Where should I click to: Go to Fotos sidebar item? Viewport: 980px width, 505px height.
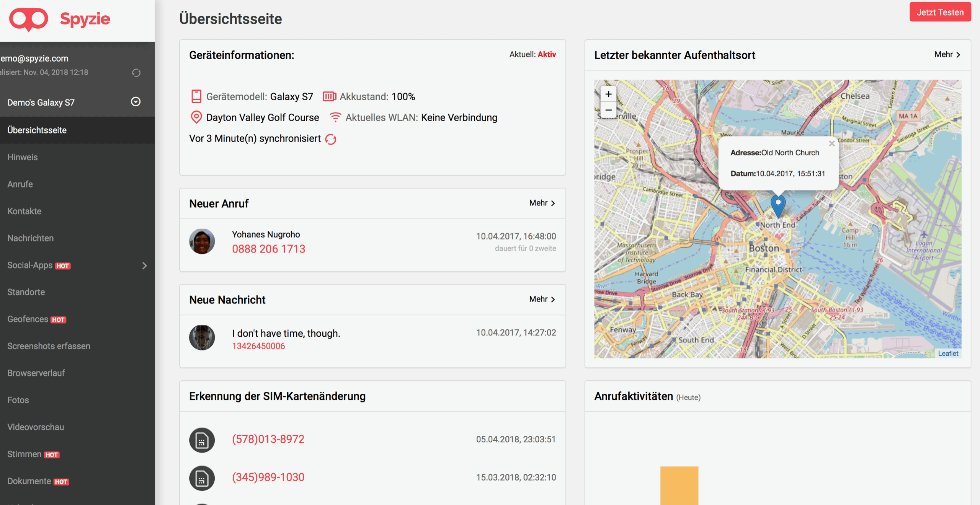pos(77,400)
